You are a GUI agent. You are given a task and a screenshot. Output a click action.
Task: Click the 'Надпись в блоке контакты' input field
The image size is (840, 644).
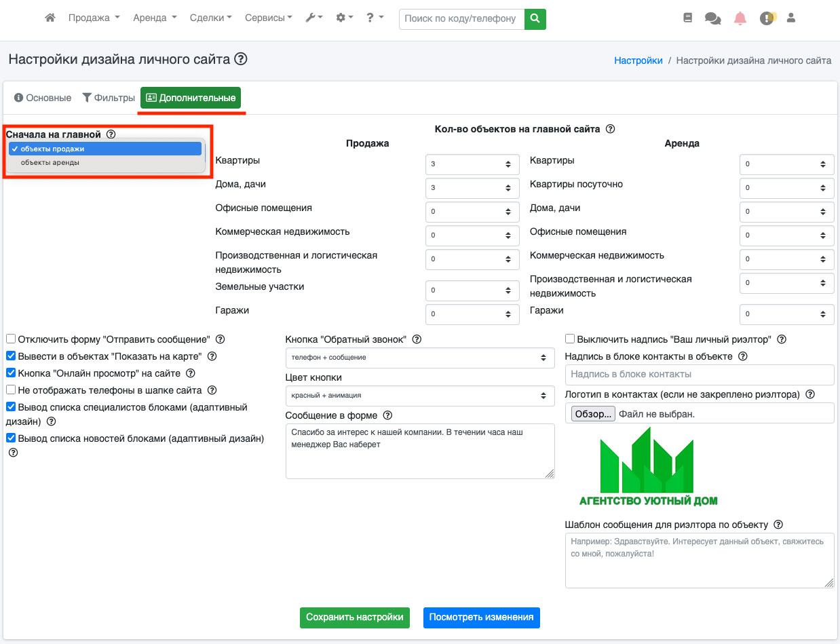tap(699, 375)
